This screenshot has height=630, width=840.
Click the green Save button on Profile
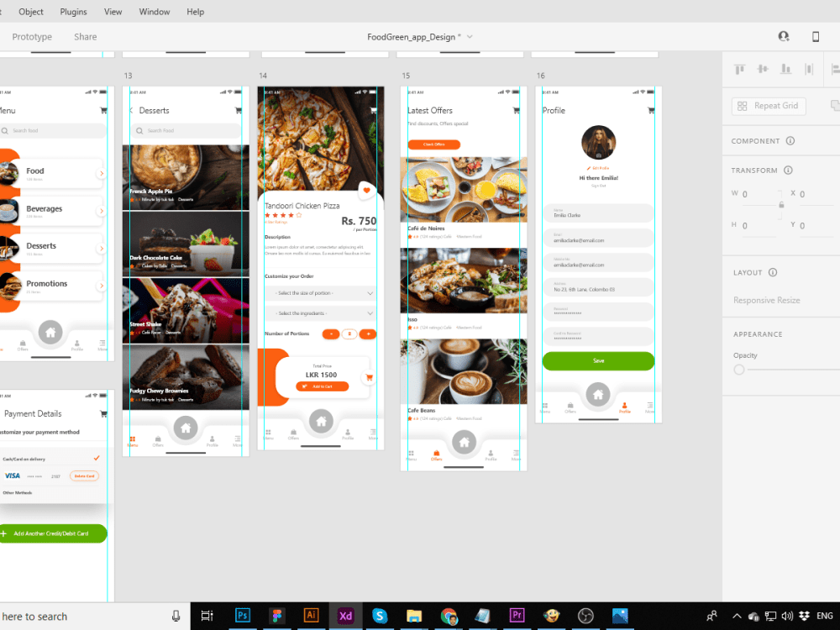[598, 361]
